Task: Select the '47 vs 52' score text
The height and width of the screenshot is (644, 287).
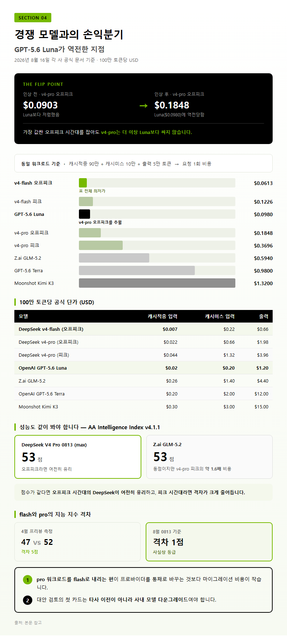Action: (37, 542)
